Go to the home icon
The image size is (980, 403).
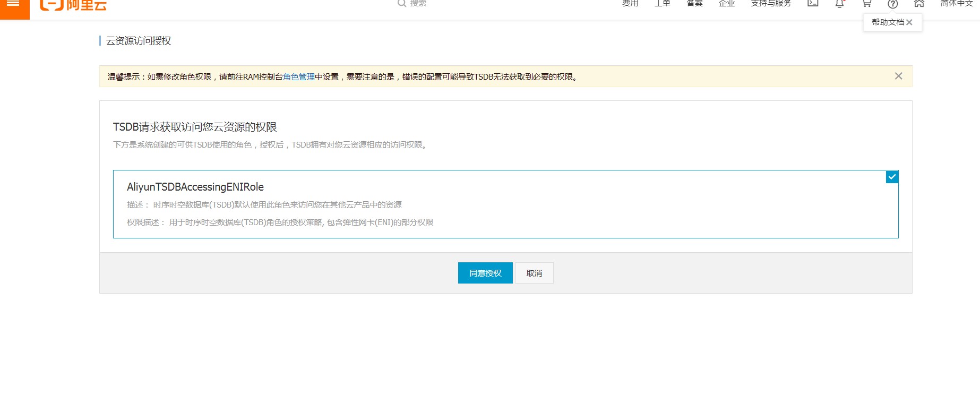[919, 3]
